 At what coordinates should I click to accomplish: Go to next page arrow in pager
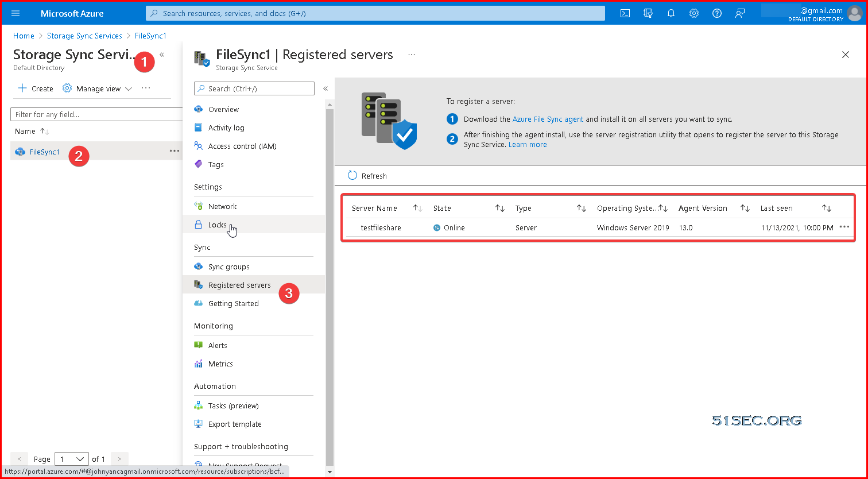coord(119,459)
